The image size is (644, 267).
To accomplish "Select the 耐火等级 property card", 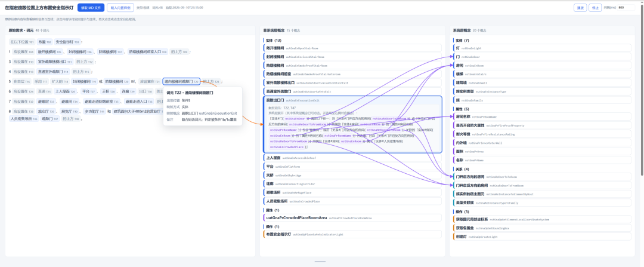I will (x=541, y=134).
